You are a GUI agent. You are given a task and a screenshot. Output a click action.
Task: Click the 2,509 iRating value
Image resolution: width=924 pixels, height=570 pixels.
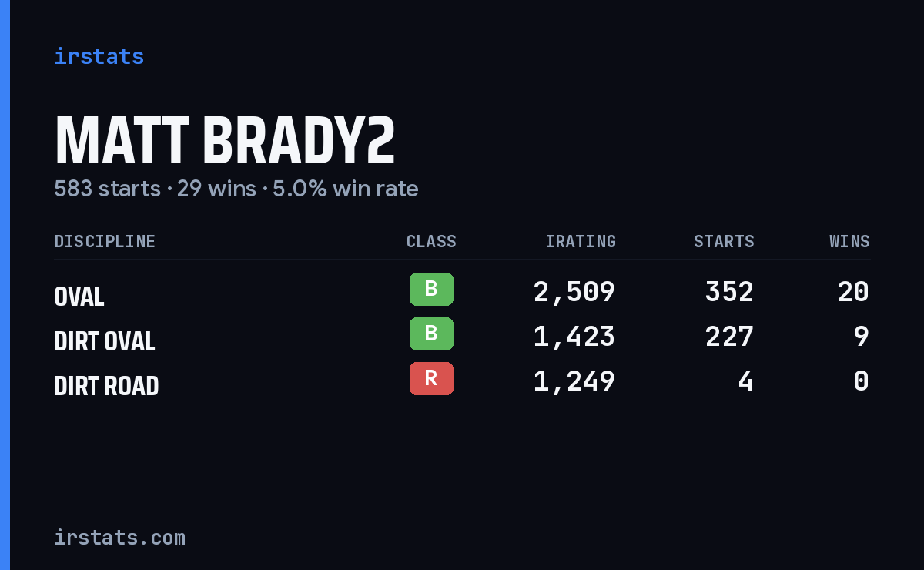(574, 292)
